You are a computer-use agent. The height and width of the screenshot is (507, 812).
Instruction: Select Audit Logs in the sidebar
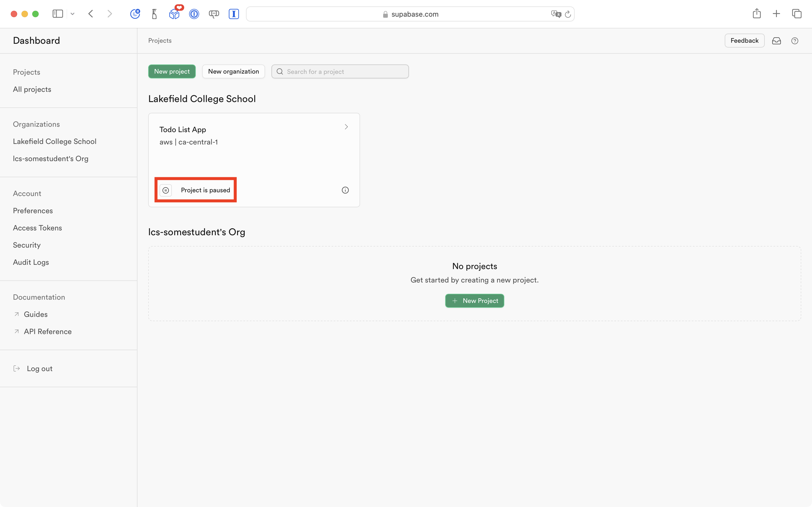pyautogui.click(x=31, y=262)
